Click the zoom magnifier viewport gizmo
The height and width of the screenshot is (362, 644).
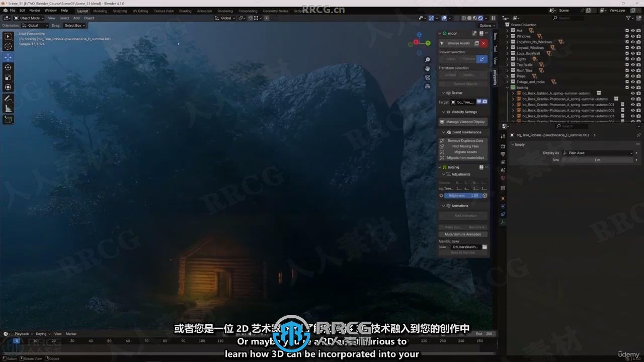[428, 60]
